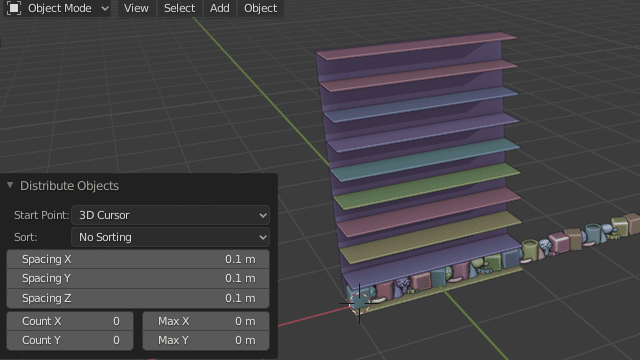Screen dimensions: 640x360
Task: Click the Spacing Y field
Action: pos(138,278)
